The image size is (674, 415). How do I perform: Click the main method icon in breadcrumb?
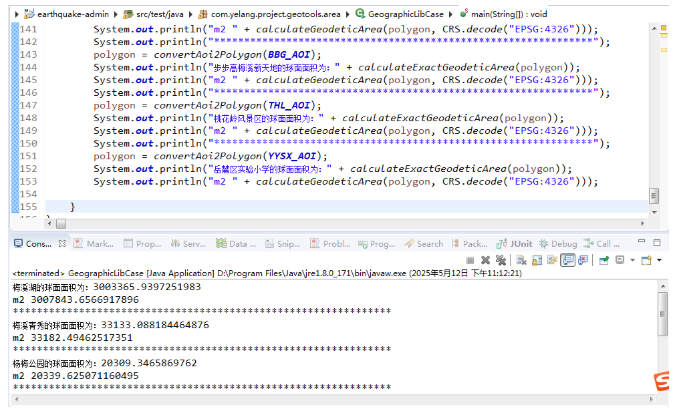(x=464, y=13)
